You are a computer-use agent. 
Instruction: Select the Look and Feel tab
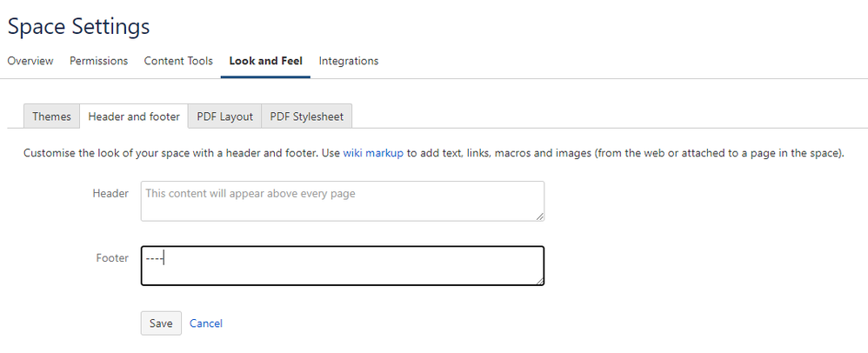[265, 61]
